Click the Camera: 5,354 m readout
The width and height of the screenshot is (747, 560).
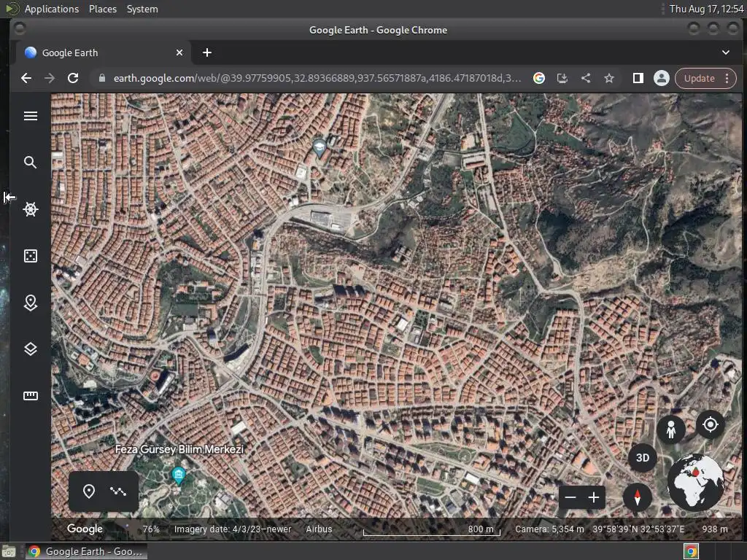[549, 529]
